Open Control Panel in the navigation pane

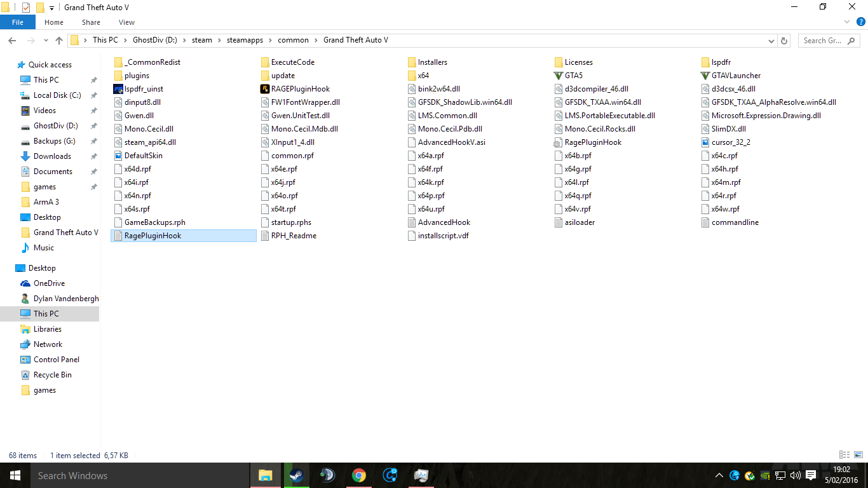[x=57, y=360]
